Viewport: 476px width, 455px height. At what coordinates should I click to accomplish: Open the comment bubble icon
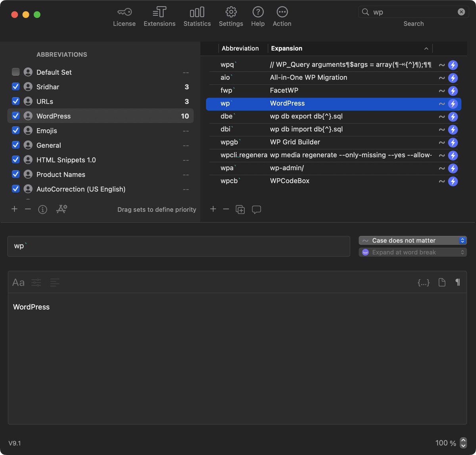[x=257, y=209]
